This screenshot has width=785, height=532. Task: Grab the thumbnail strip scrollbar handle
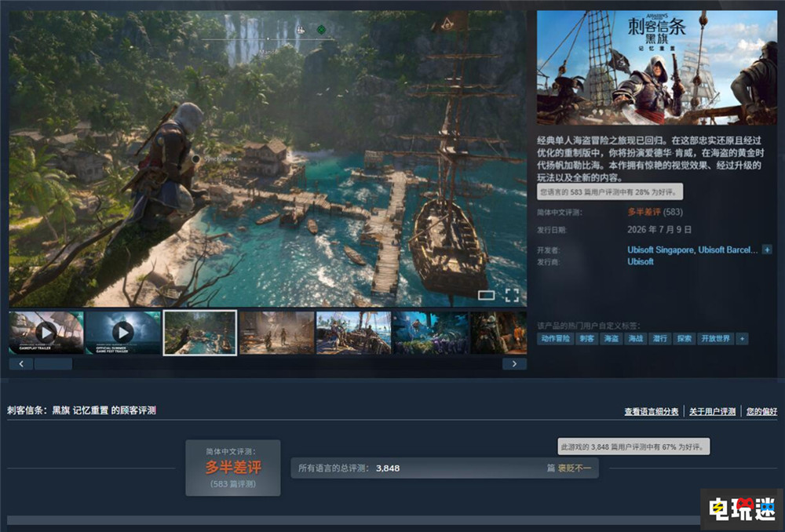click(53, 364)
